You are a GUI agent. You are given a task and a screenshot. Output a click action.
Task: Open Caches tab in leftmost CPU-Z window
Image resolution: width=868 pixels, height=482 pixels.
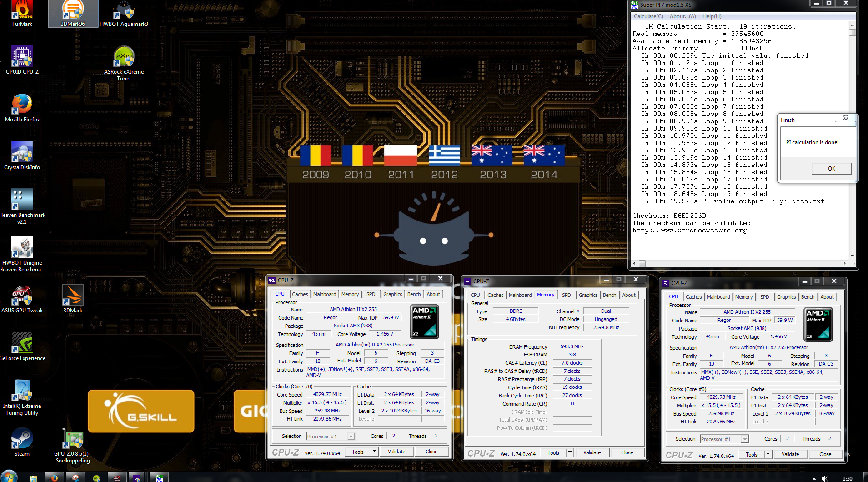(x=300, y=294)
